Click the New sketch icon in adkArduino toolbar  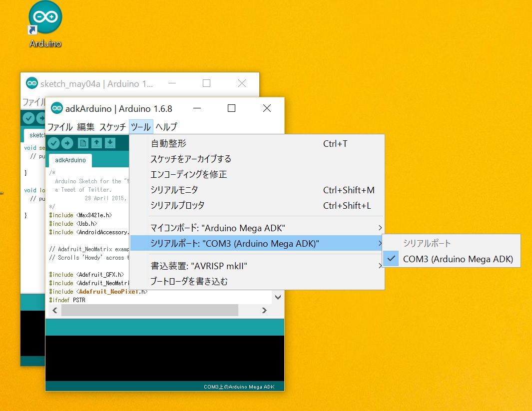[83, 143]
